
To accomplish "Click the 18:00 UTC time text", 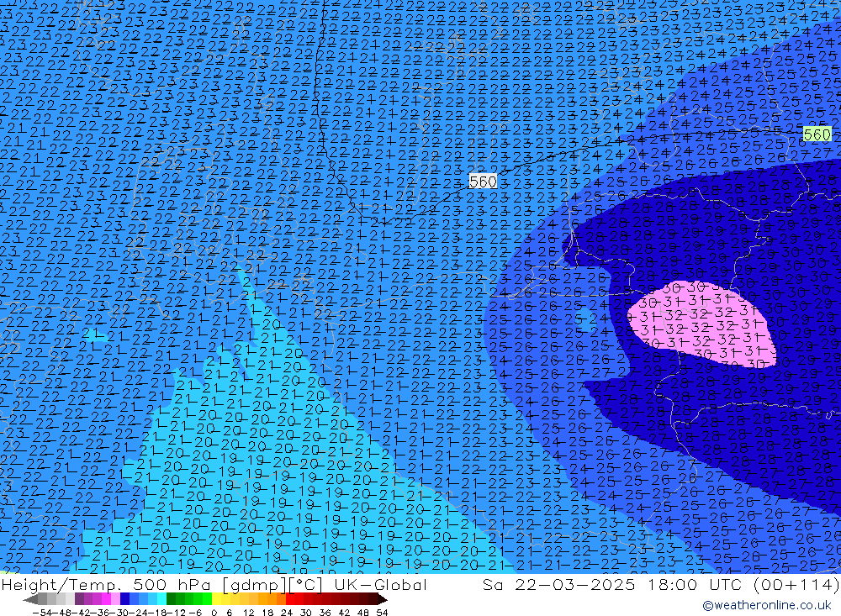I will (x=697, y=584).
